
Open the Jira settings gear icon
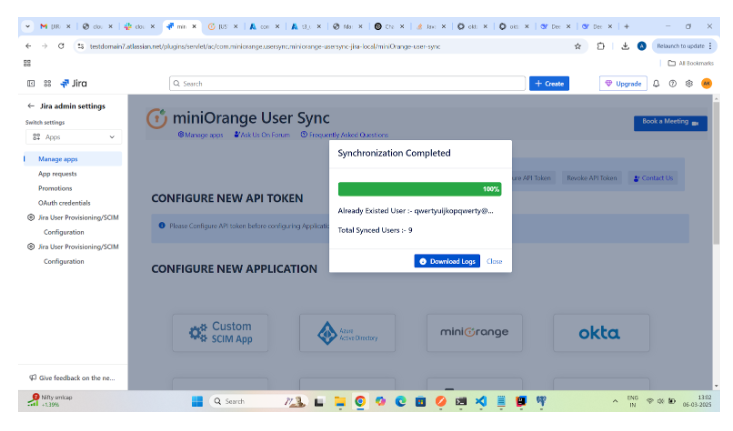[689, 83]
